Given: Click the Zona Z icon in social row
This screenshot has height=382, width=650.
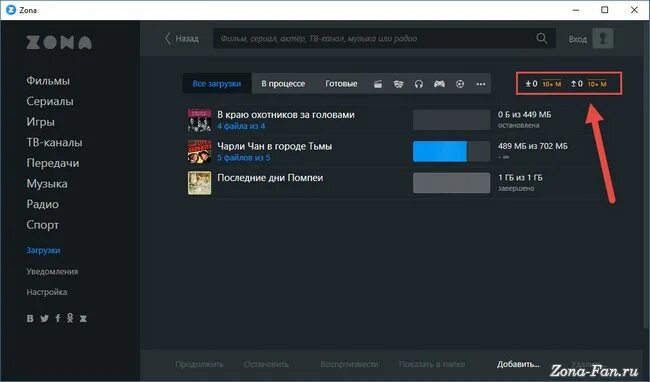Looking at the screenshot, I should (83, 318).
